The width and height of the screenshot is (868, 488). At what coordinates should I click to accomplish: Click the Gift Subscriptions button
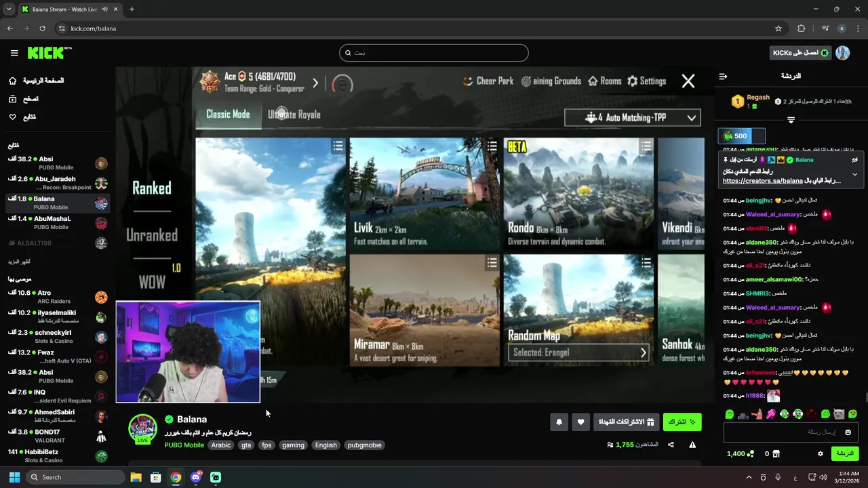pos(627,422)
